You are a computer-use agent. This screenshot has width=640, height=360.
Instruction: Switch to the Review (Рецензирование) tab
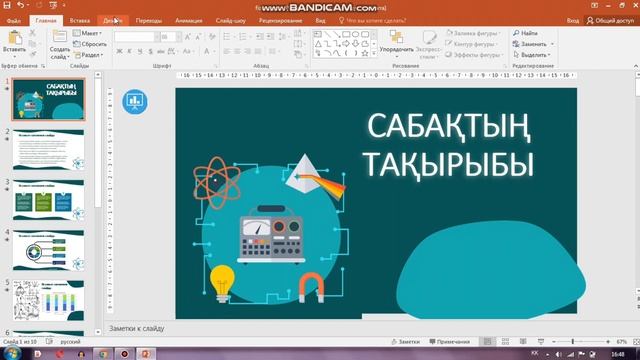coord(280,20)
